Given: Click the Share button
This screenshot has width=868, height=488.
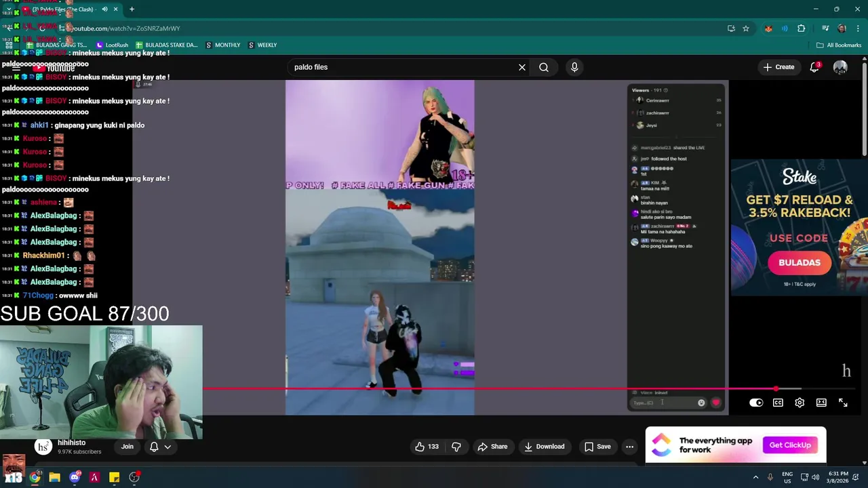Looking at the screenshot, I should click(x=492, y=447).
